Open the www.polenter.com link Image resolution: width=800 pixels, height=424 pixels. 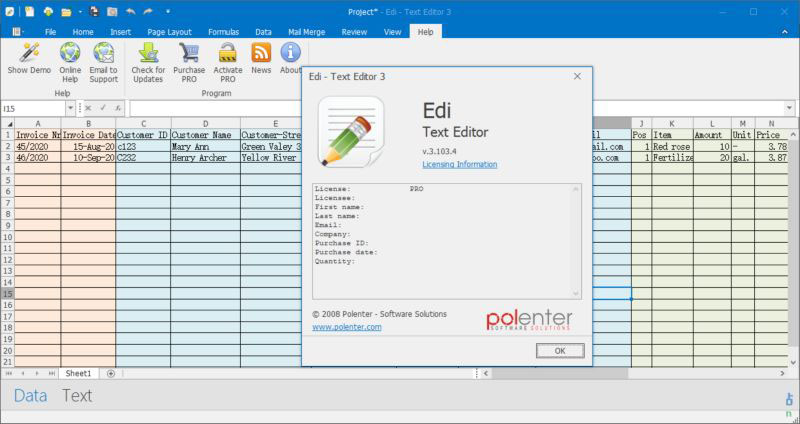[x=347, y=327]
